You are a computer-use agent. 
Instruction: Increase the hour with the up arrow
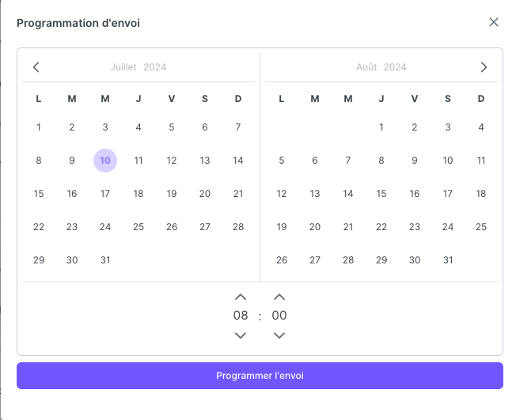tap(241, 297)
